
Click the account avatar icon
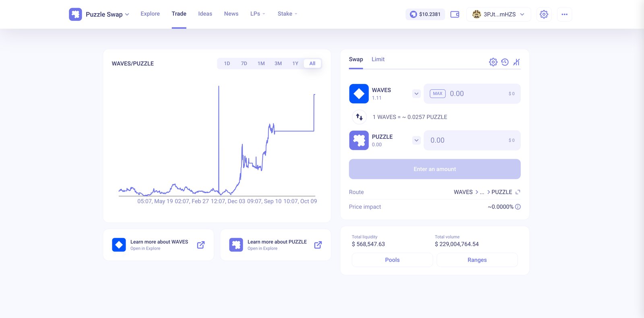tap(477, 14)
